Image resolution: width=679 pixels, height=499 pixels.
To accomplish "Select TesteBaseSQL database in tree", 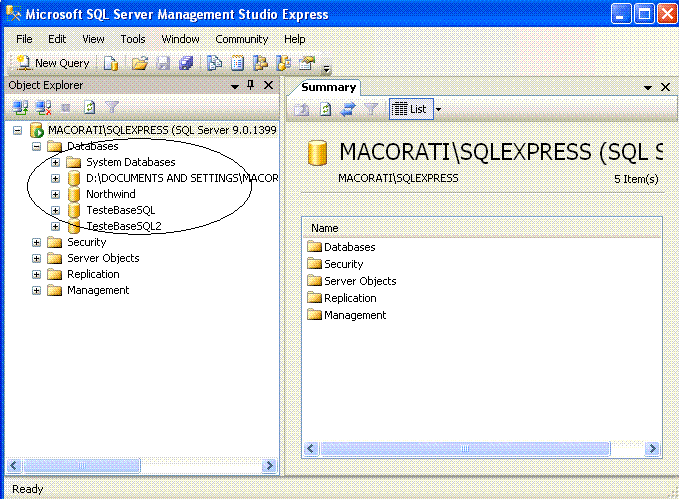I will tap(120, 210).
